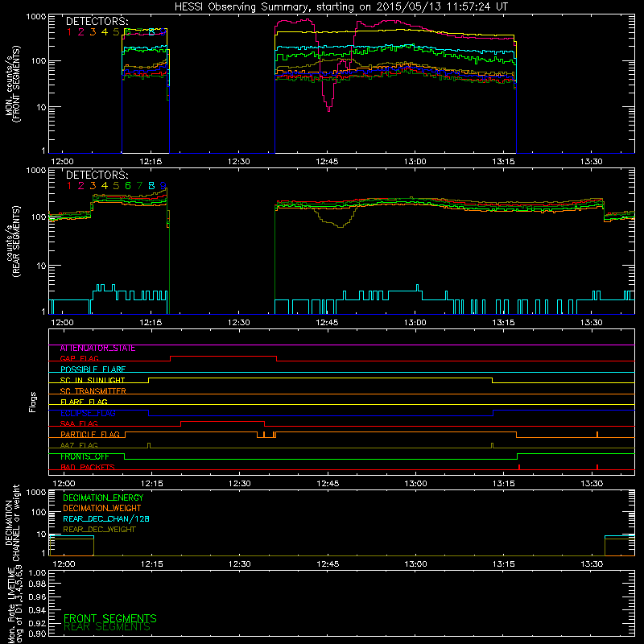This screenshot has width=644, height=644.
Task: Click the 'REAR_DEC_CHAN/128' legend entry
Action: [106, 519]
